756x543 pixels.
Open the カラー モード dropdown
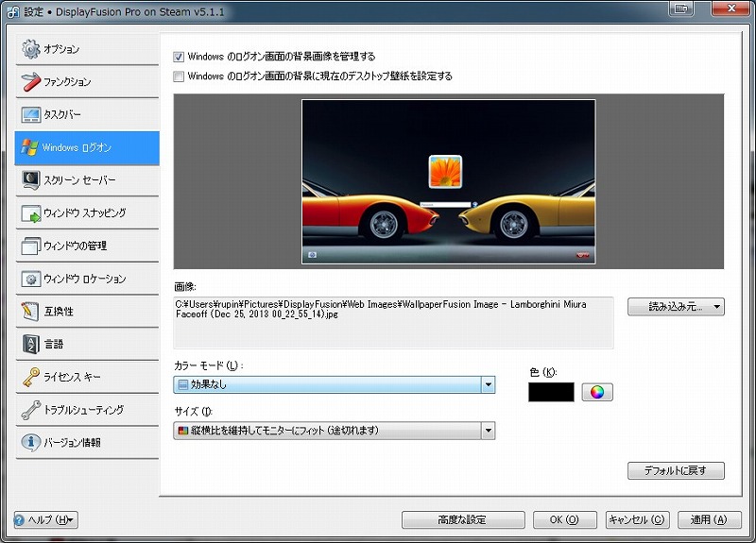coord(334,384)
